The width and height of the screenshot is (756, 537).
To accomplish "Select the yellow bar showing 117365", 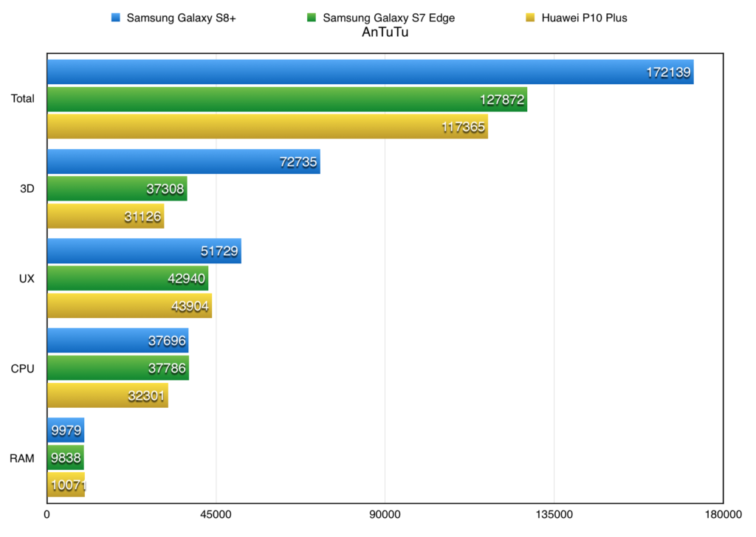I will click(x=267, y=127).
